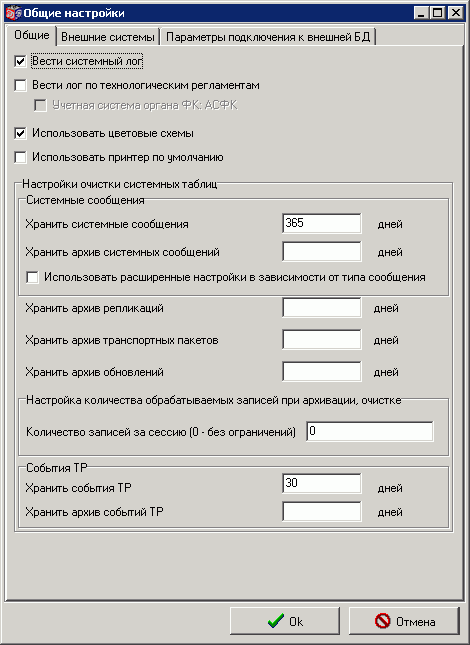Close the Общие настройки dialog

click(x=456, y=13)
